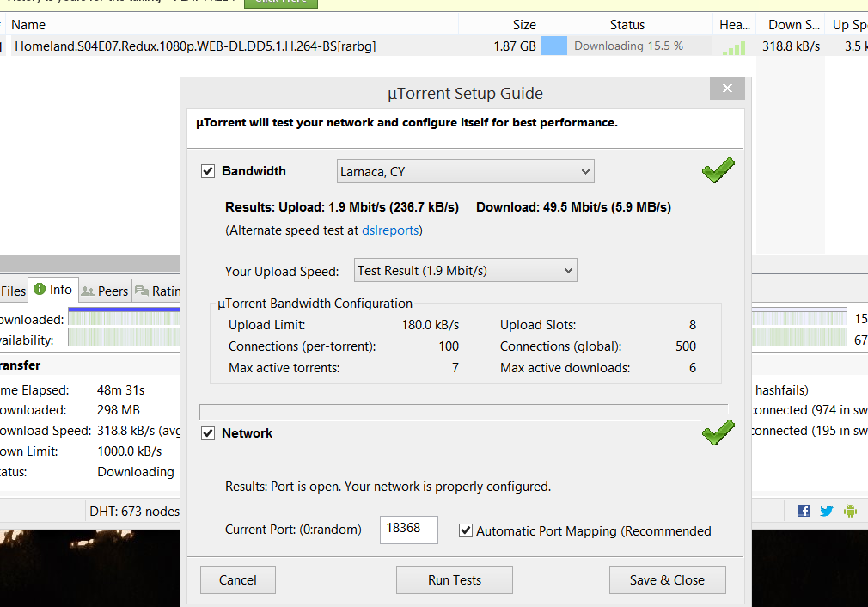Sort by the Up Speed column header

pos(847,25)
